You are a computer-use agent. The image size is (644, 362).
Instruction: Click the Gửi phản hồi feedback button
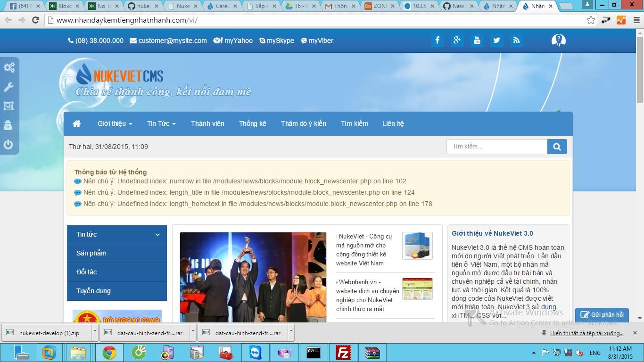click(602, 314)
